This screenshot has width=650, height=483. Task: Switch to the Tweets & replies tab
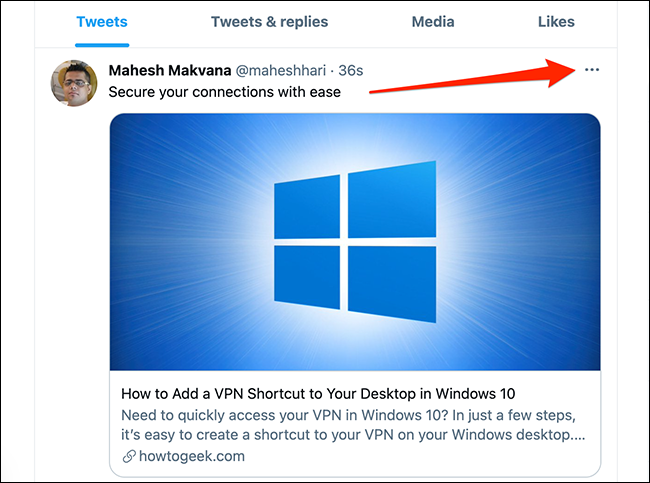coord(269,21)
